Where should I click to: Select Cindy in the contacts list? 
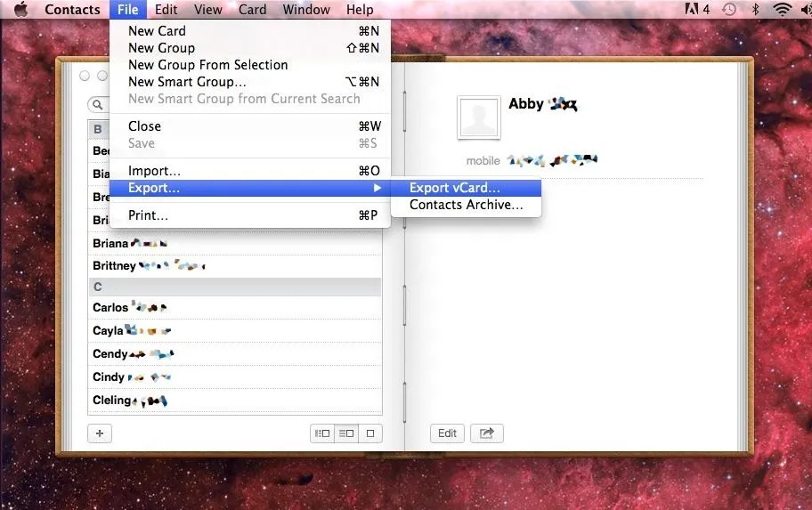235,376
